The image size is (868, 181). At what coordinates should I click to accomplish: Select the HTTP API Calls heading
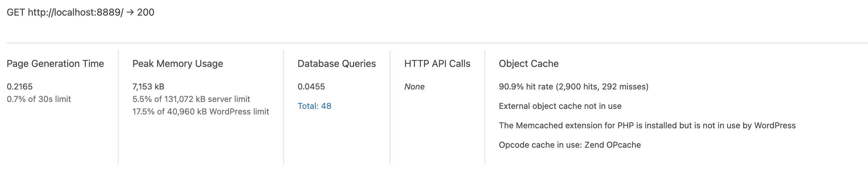(x=437, y=64)
